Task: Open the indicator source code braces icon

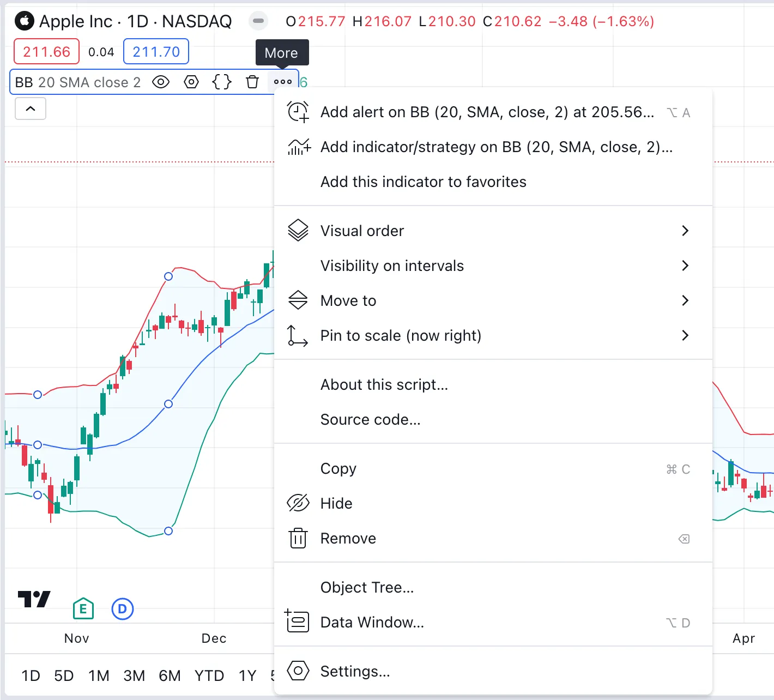Action: pos(222,82)
